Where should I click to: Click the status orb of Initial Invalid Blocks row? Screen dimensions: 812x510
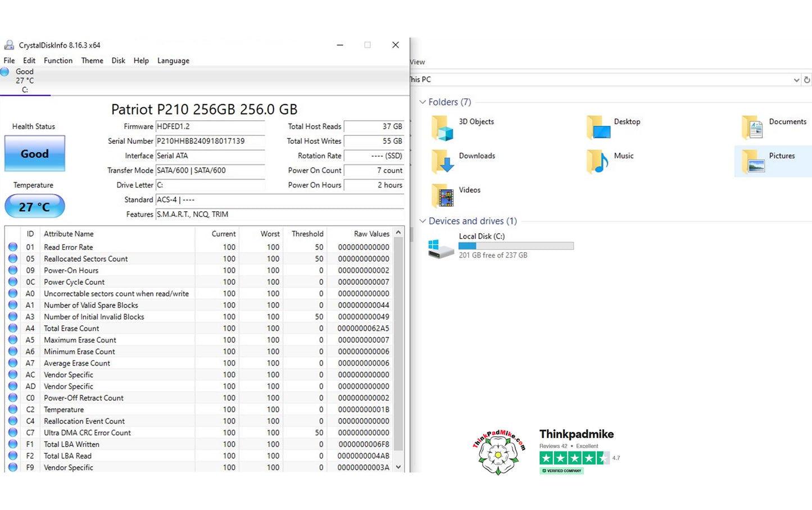13,316
